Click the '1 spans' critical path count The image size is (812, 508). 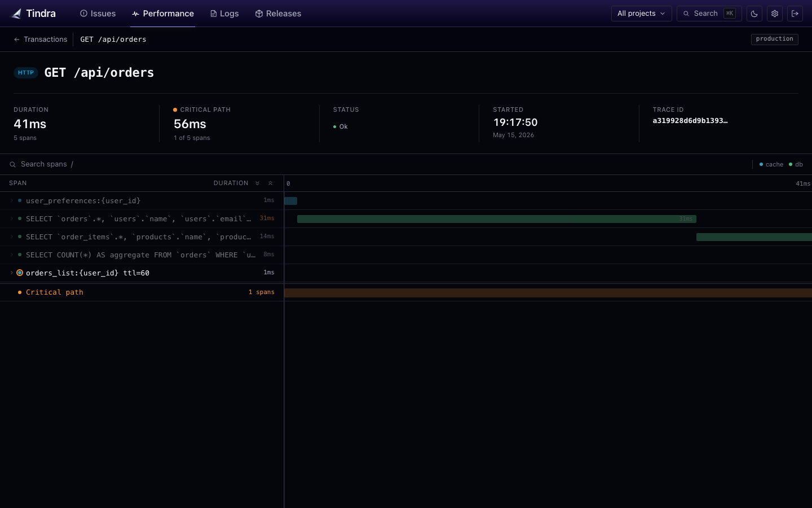(262, 292)
